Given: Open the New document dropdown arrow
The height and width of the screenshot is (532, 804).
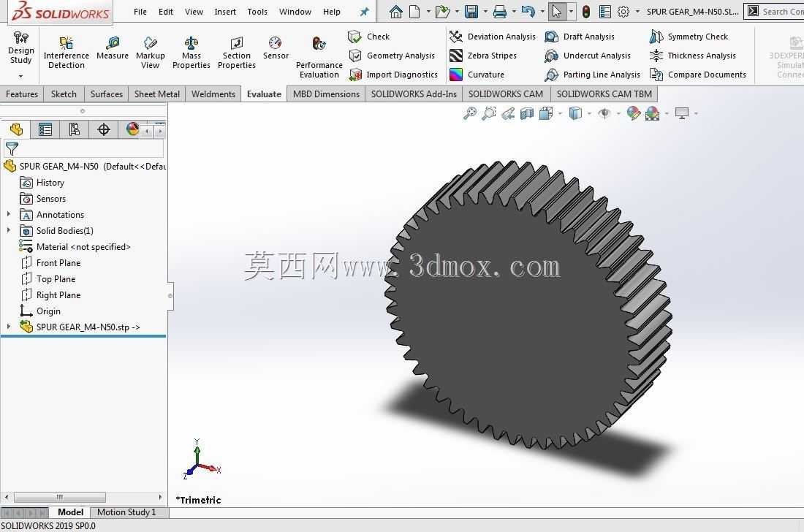Looking at the screenshot, I should [x=428, y=11].
